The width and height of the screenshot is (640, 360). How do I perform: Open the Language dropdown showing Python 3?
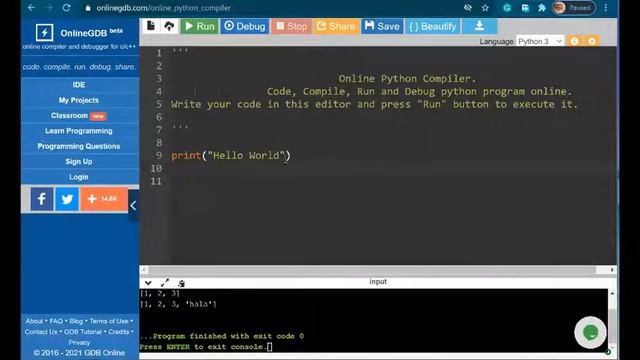[x=540, y=41]
